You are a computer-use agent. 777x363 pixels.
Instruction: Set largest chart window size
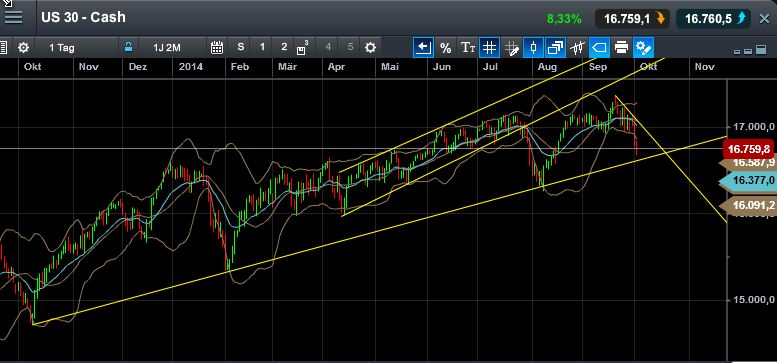point(760,50)
